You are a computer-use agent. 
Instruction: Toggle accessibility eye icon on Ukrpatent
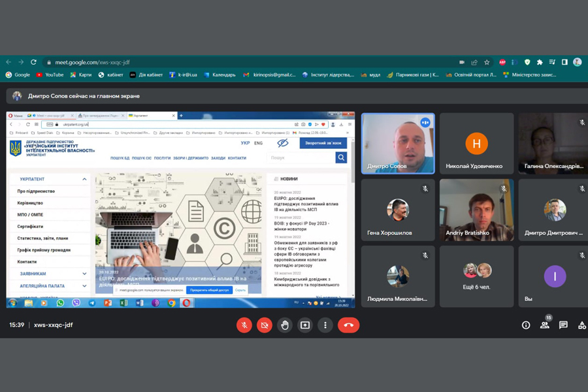pos(282,143)
